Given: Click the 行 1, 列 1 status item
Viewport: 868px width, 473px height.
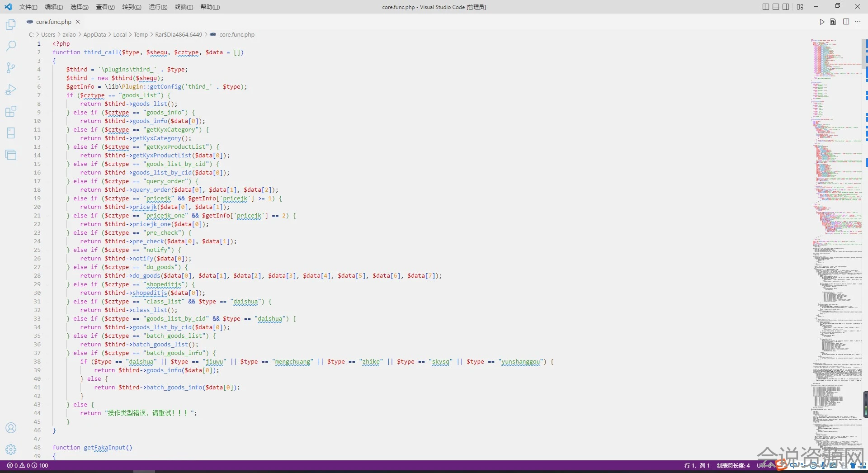Looking at the screenshot, I should (697, 465).
